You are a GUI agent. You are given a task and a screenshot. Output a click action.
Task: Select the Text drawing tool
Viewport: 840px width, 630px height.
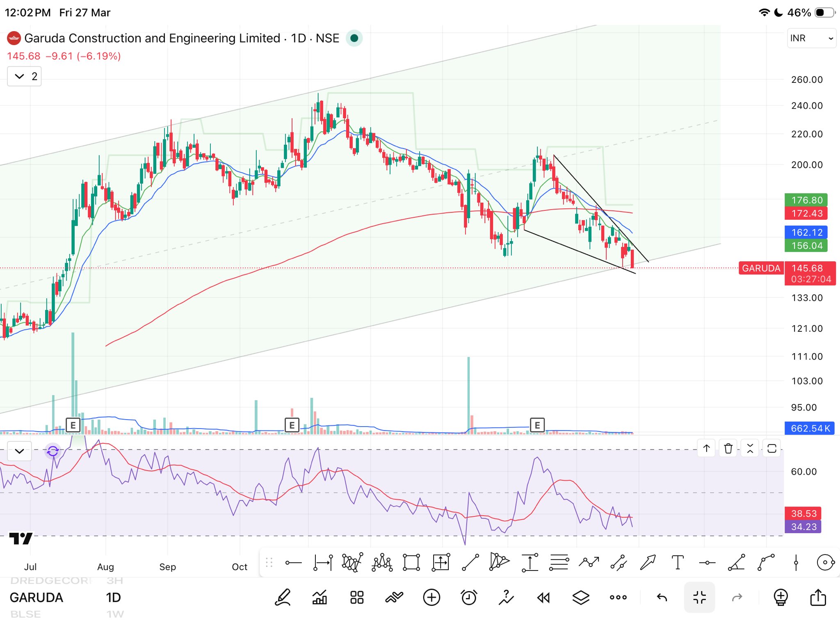point(678,562)
